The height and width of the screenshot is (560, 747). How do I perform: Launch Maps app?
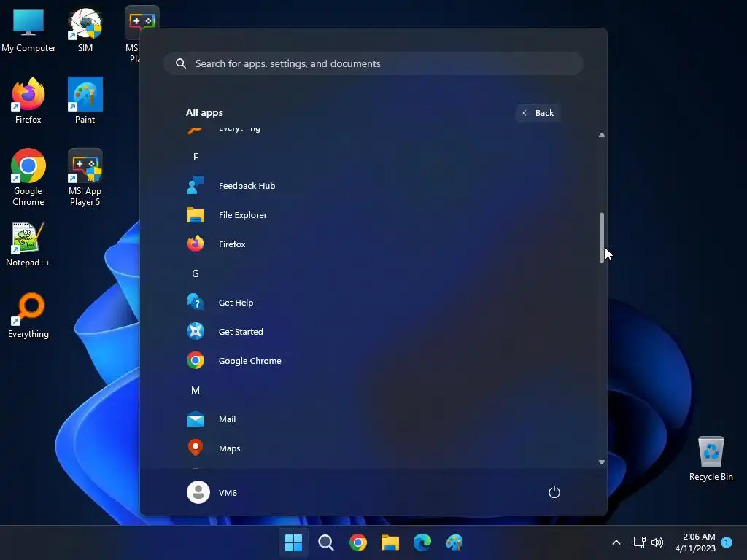pyautogui.click(x=373, y=448)
